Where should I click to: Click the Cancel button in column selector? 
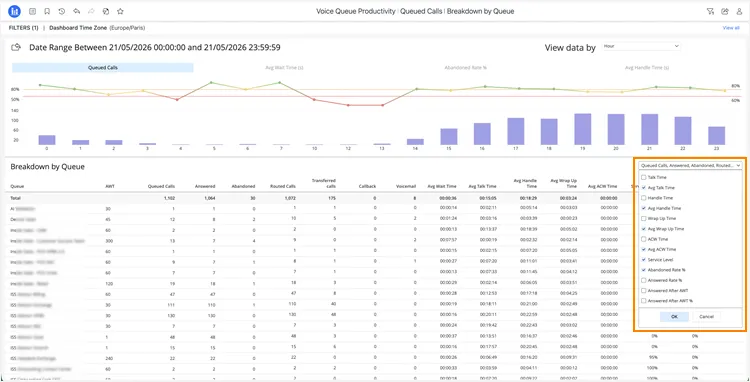point(706,317)
